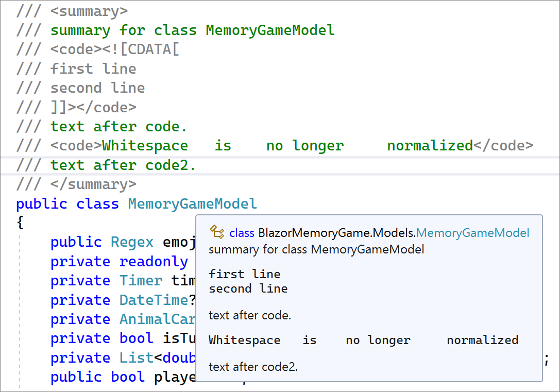The width and height of the screenshot is (560, 392).
Task: Click the opening curly brace of the class
Action: pyautogui.click(x=21, y=223)
